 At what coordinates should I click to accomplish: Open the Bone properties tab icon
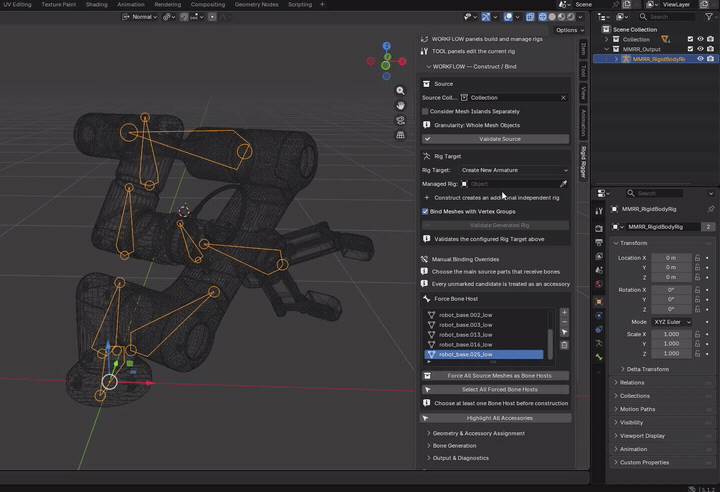tap(599, 357)
